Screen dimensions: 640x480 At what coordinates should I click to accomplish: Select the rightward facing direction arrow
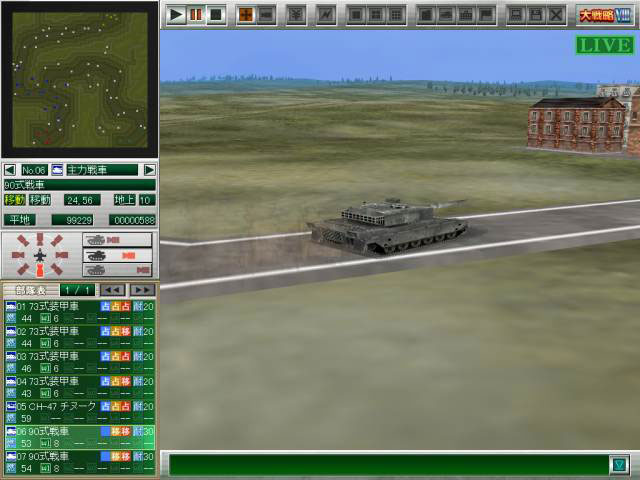tap(62, 255)
